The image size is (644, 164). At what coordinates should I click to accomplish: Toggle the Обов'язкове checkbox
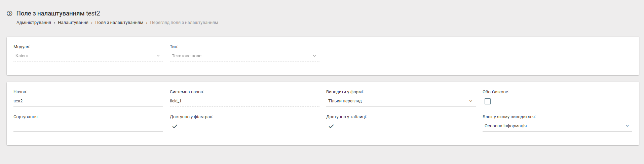pos(487,101)
